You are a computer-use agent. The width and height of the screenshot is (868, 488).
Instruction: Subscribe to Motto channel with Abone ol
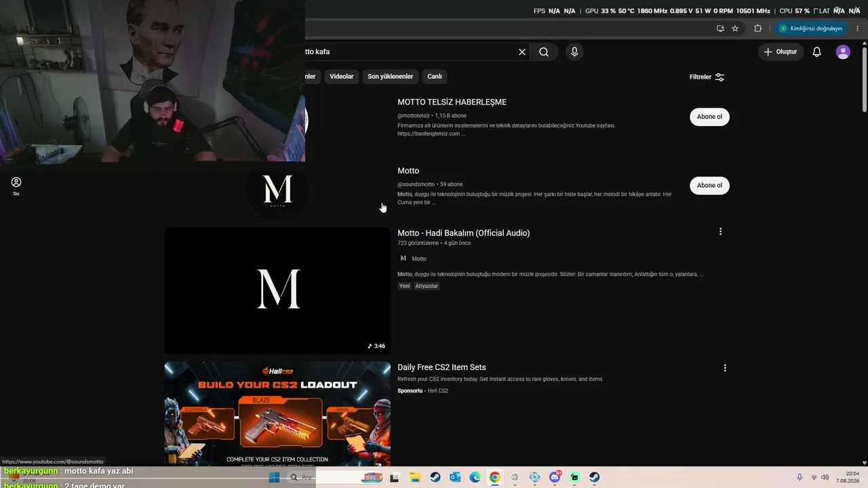(x=709, y=185)
